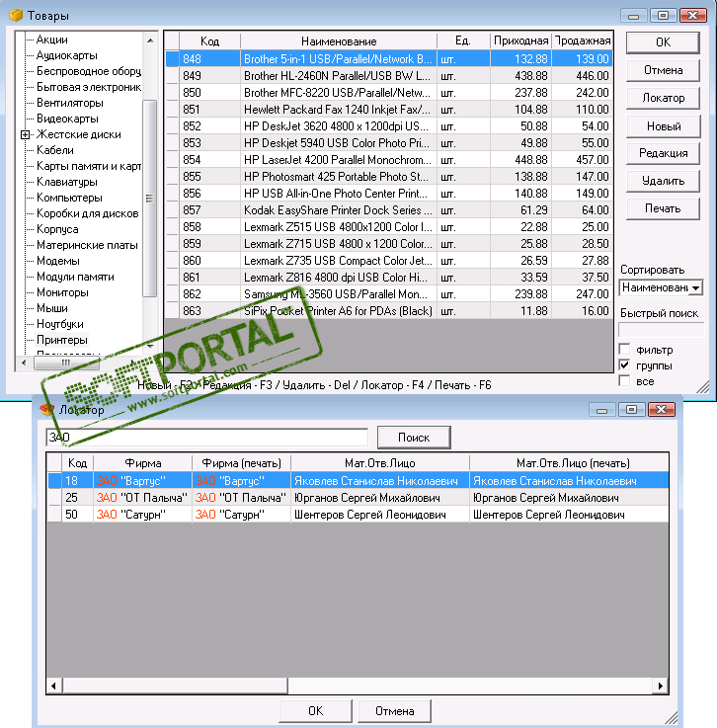Uncheck the группы checkbox

pyautogui.click(x=624, y=364)
